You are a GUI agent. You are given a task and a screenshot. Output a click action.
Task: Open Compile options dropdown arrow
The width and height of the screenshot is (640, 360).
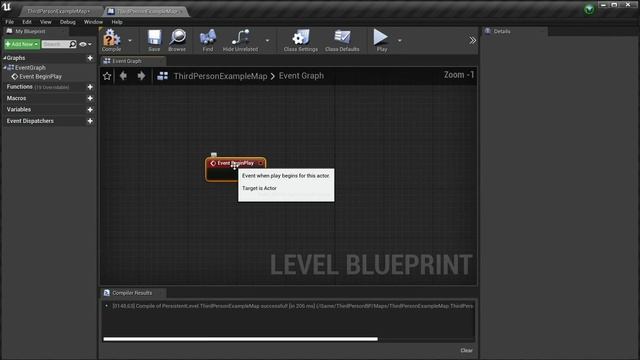tap(130, 40)
